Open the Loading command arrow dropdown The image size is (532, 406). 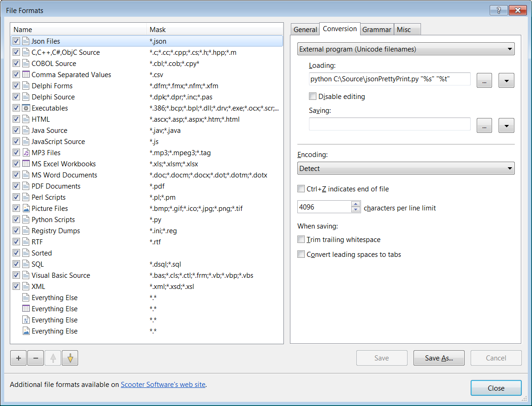[506, 81]
